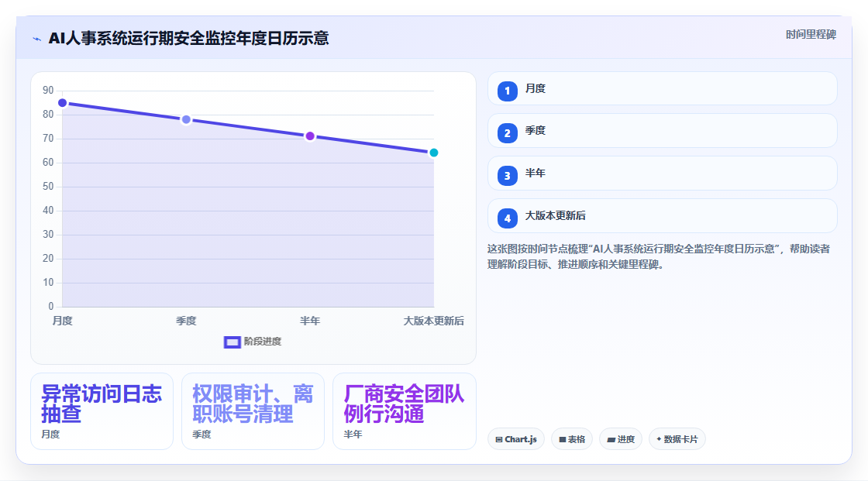Viewport: 868px width, 481px height.
Task: Click the number 1 badge for 月度
Action: pos(507,91)
